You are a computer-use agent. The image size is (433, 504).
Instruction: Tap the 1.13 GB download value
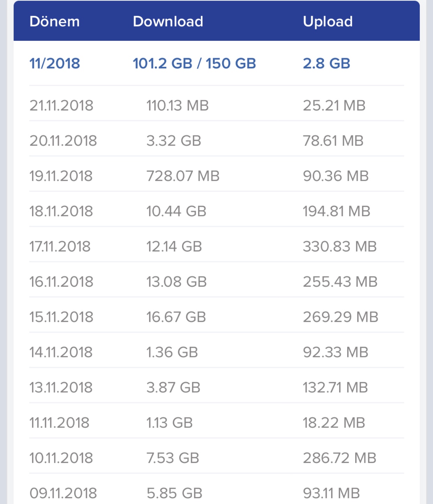(169, 422)
